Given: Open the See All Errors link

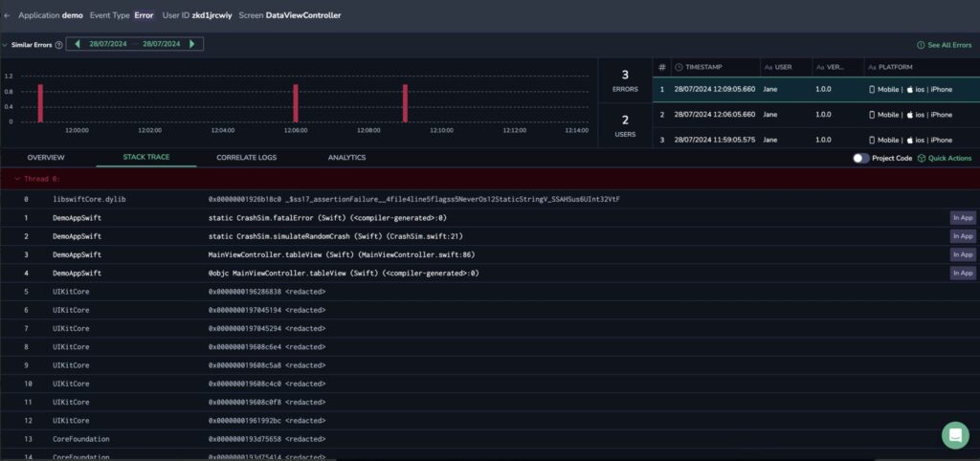Looking at the screenshot, I should [x=944, y=45].
